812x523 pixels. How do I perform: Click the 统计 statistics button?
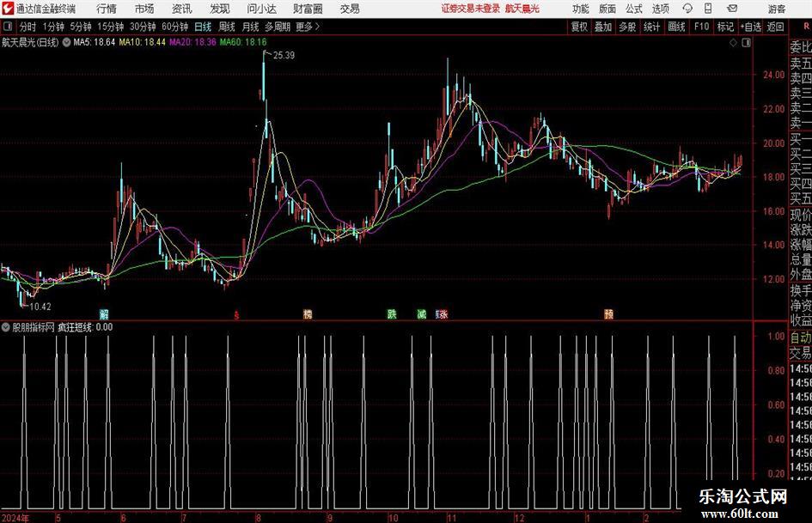pyautogui.click(x=652, y=27)
